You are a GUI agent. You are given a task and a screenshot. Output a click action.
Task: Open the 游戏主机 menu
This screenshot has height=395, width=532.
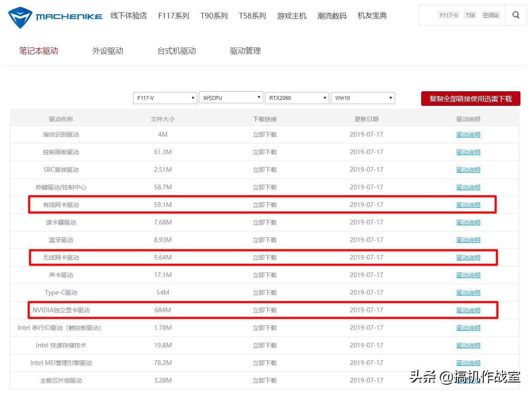coord(291,15)
